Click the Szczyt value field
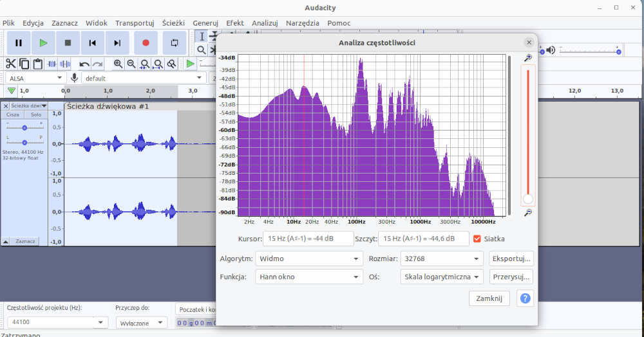The image size is (644, 337). (x=424, y=239)
